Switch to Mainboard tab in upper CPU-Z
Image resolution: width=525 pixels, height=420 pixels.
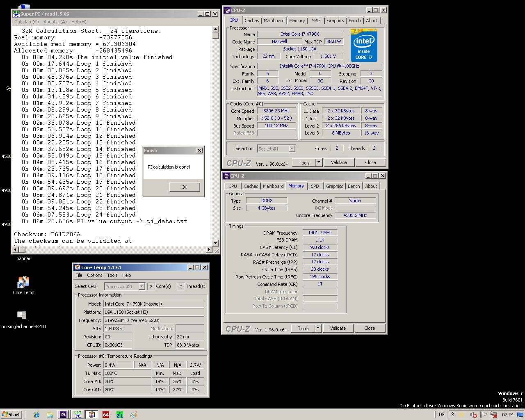point(274,21)
